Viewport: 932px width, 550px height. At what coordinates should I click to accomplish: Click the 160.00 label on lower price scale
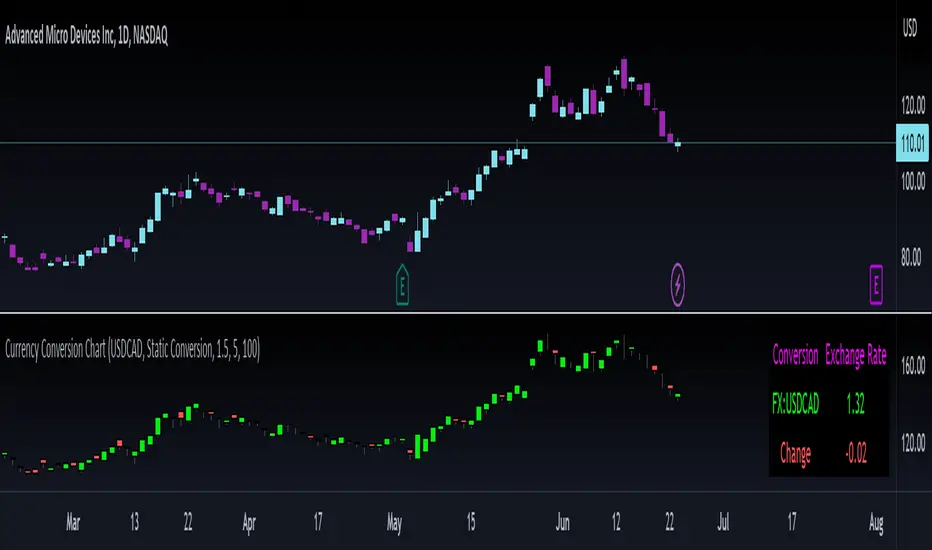tap(913, 364)
